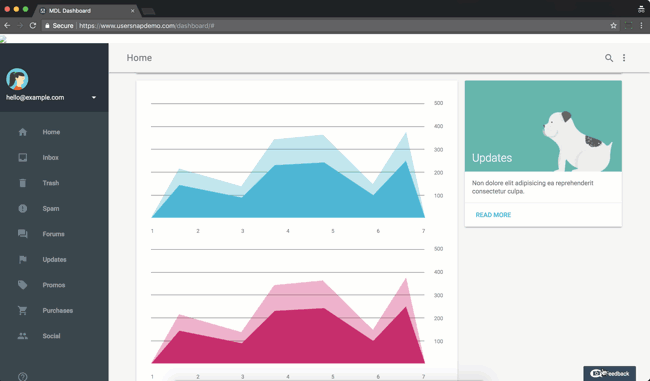Screen dimensions: 650x381
Task: Bookmark page with star icon
Action: (614, 25)
